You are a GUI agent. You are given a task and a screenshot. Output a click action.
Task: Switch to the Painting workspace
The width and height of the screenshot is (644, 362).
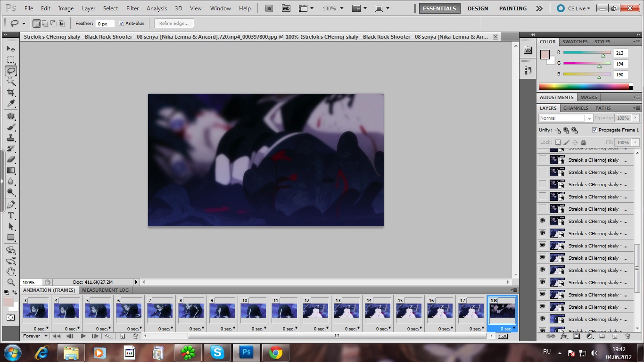513,8
